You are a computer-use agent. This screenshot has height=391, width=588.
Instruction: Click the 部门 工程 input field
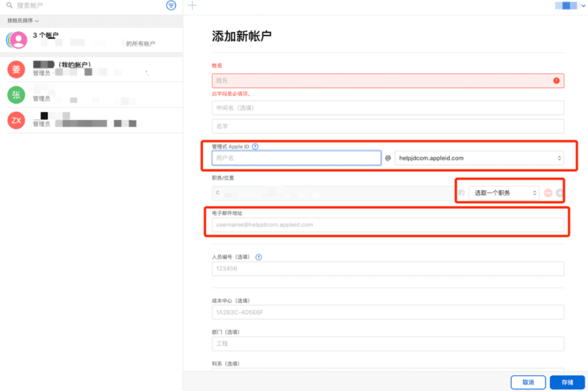coord(387,344)
